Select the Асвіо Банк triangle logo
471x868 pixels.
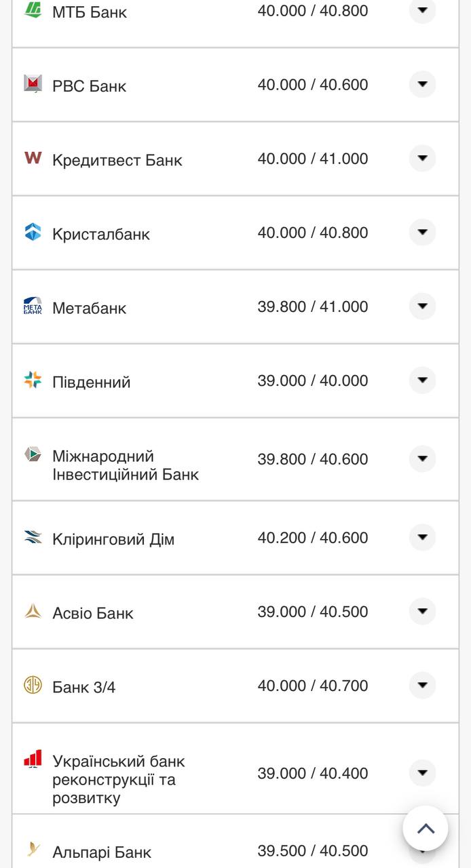coord(33,611)
